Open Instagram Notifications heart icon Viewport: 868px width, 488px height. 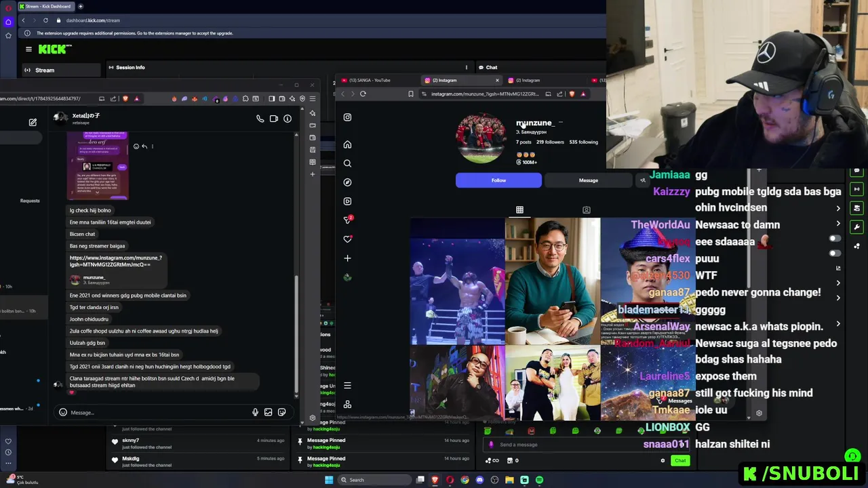[347, 239]
